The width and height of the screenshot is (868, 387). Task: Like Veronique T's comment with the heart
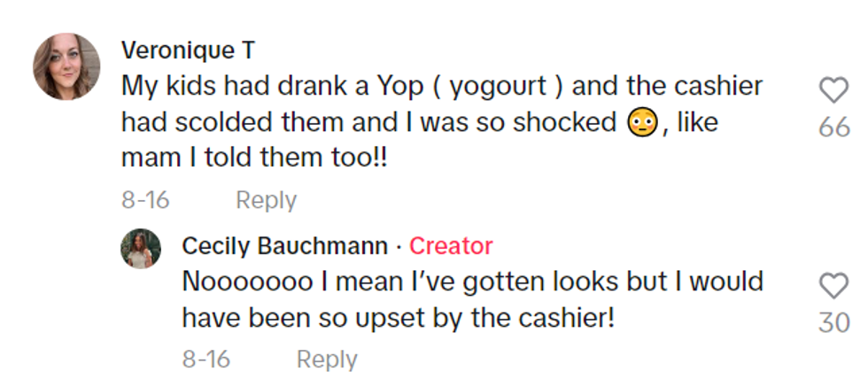click(833, 91)
